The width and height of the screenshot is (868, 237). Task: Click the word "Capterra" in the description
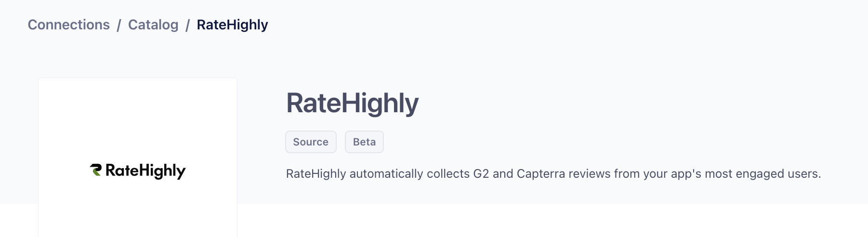[x=541, y=174]
